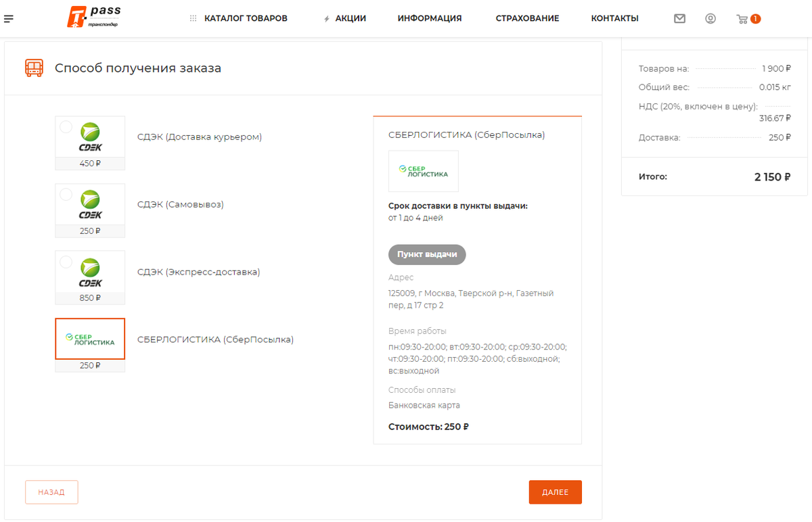Open the mail envelope icon
812x522 pixels.
tap(680, 19)
